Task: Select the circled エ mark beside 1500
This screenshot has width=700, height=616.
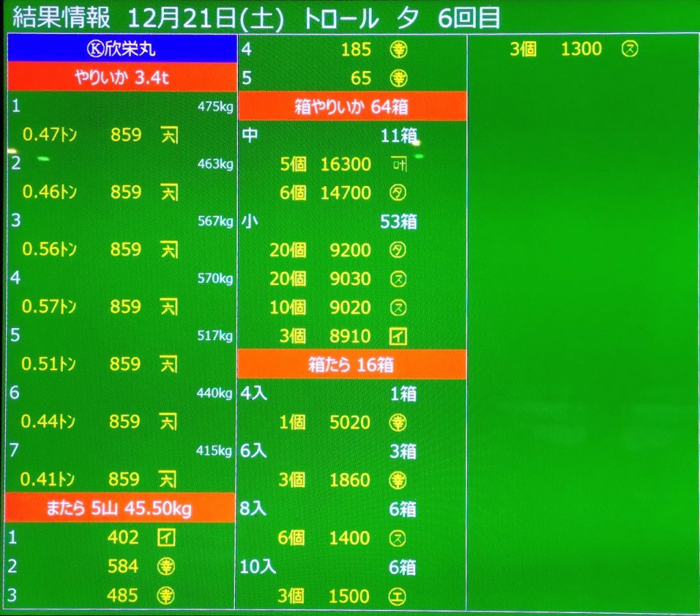Action: click(398, 596)
